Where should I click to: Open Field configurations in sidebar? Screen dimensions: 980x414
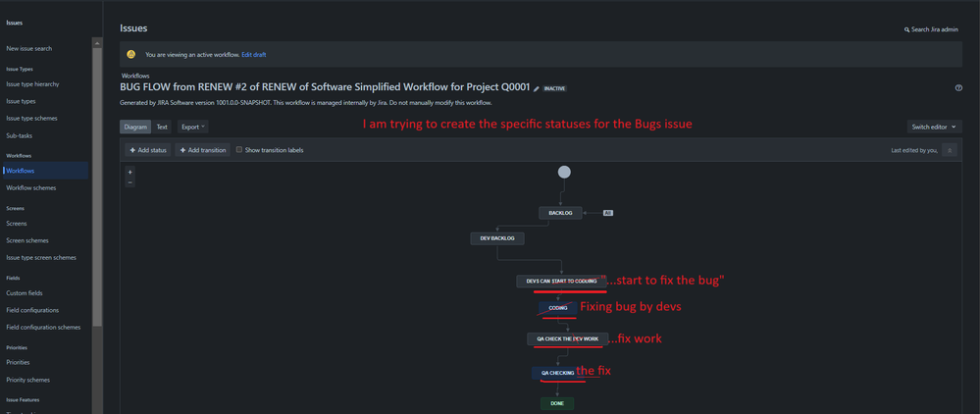pyautogui.click(x=32, y=310)
